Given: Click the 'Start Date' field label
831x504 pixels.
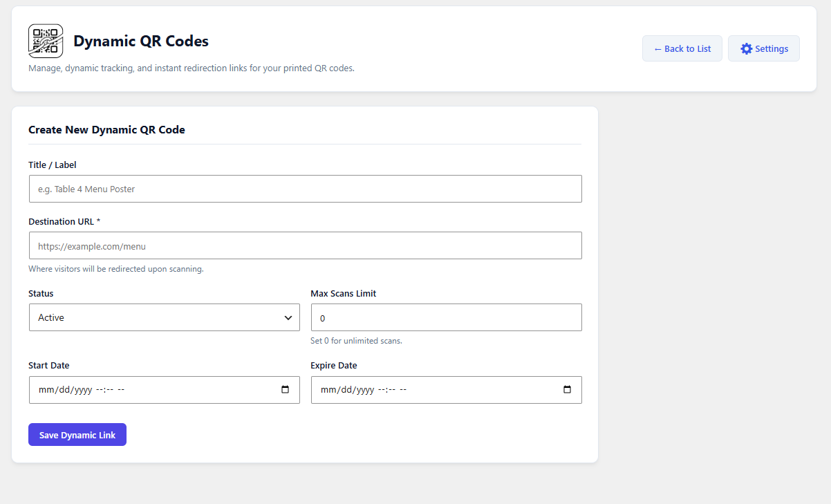Looking at the screenshot, I should coord(49,365).
